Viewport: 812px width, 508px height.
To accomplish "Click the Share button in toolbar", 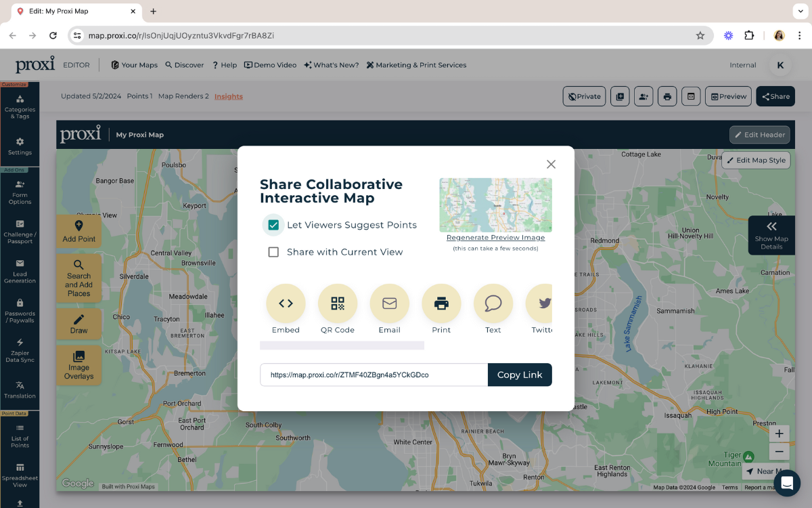I will coord(775,96).
